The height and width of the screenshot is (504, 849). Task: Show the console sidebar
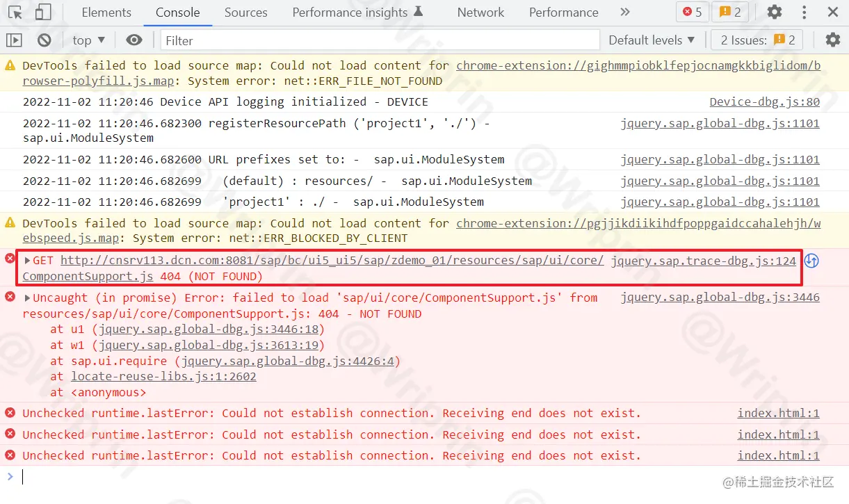(x=13, y=40)
